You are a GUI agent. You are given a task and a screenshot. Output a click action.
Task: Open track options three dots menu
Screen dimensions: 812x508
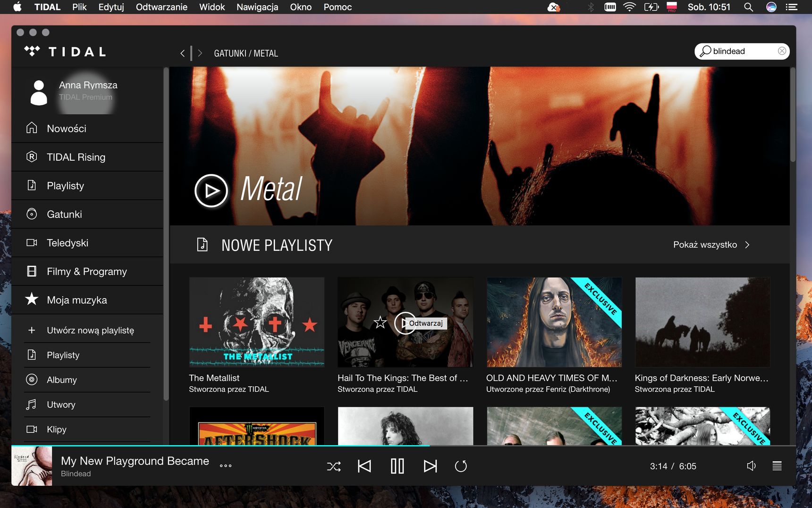226,465
